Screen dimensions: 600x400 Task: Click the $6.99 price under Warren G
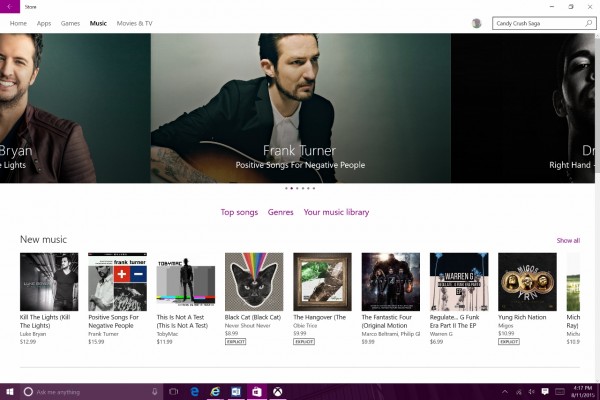(436, 342)
